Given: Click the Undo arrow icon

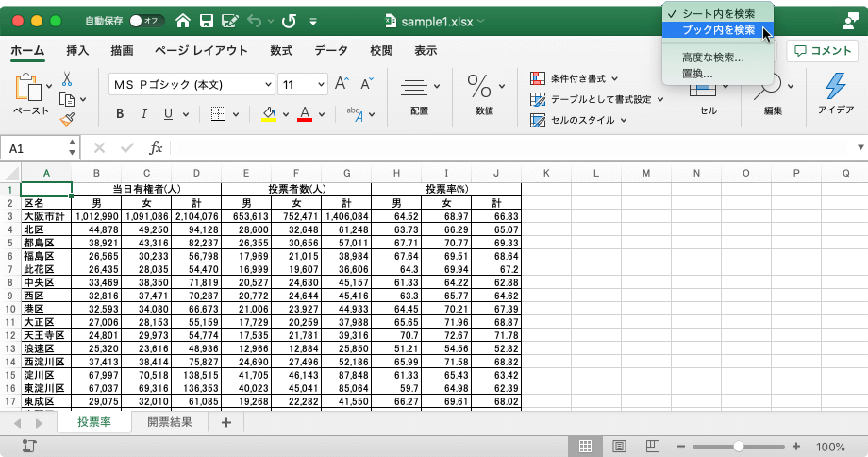Looking at the screenshot, I should [x=254, y=21].
